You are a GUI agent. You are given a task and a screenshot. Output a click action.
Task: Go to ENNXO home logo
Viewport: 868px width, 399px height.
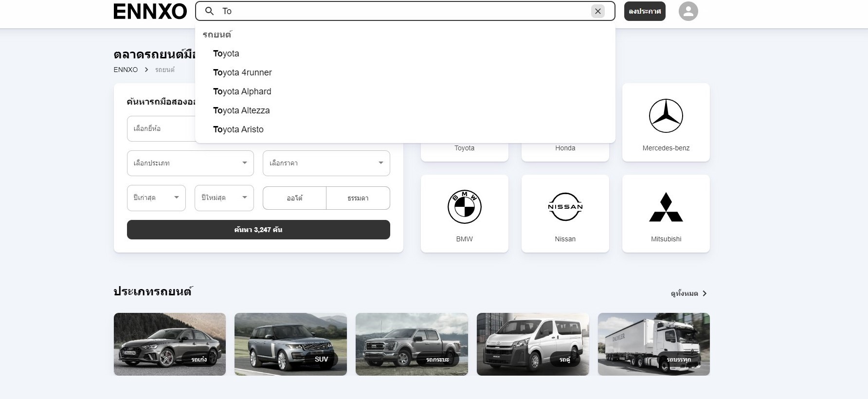pyautogui.click(x=150, y=11)
